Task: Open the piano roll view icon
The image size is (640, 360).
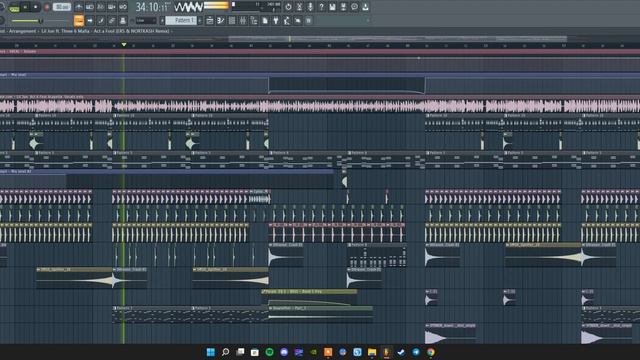Action: pyautogui.click(x=221, y=20)
